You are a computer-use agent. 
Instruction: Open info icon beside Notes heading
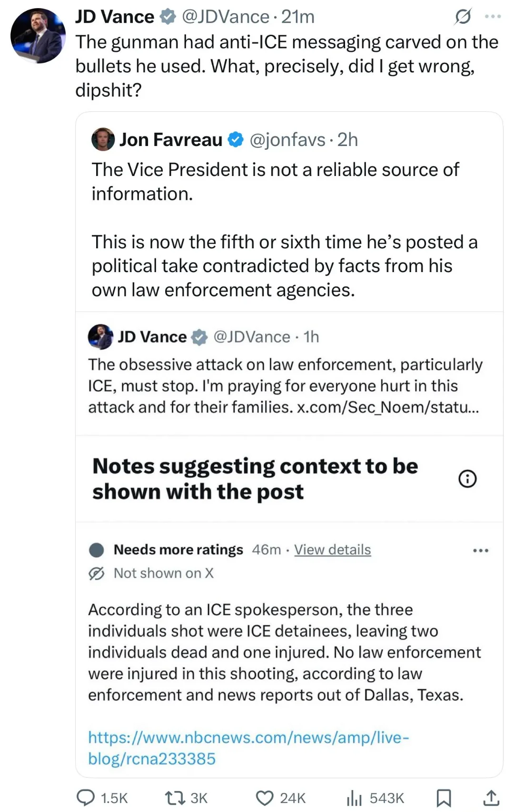pyautogui.click(x=467, y=479)
